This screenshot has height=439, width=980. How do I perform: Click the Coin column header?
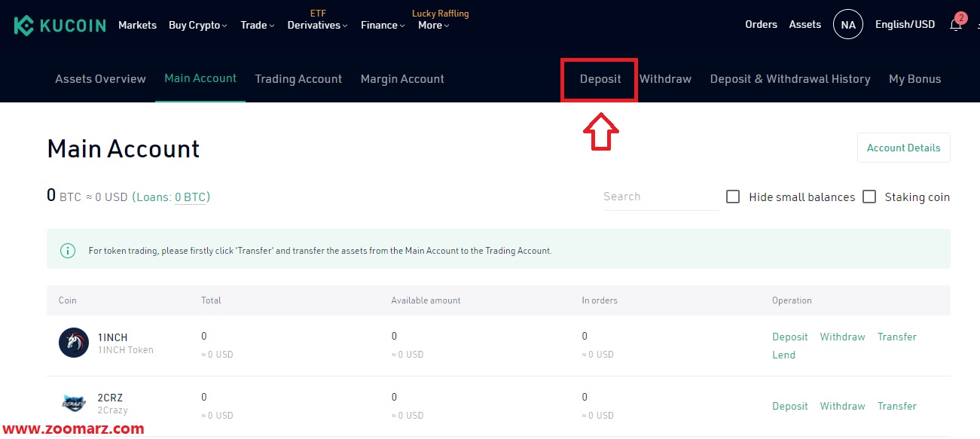68,300
